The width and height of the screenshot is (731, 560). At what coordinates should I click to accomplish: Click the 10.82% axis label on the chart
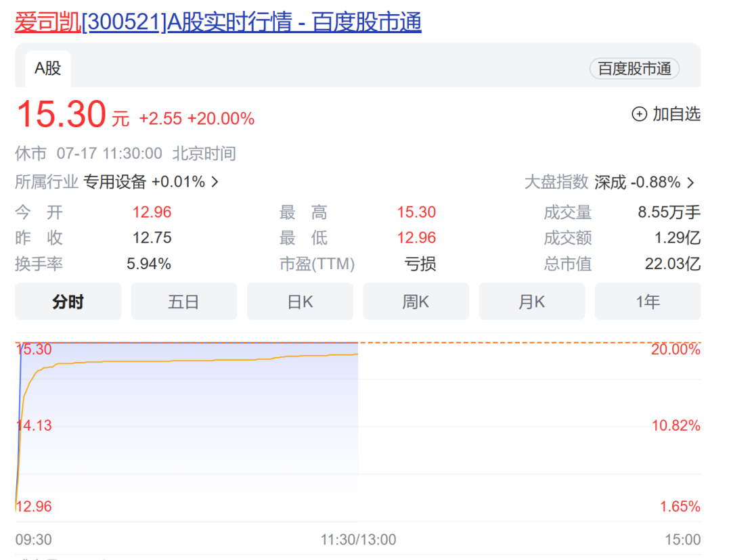pyautogui.click(x=676, y=425)
